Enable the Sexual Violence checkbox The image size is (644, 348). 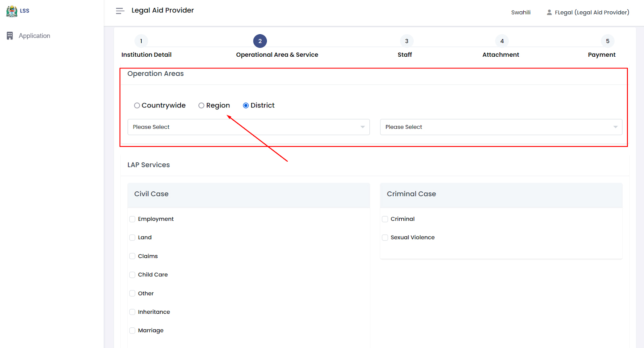pos(385,238)
